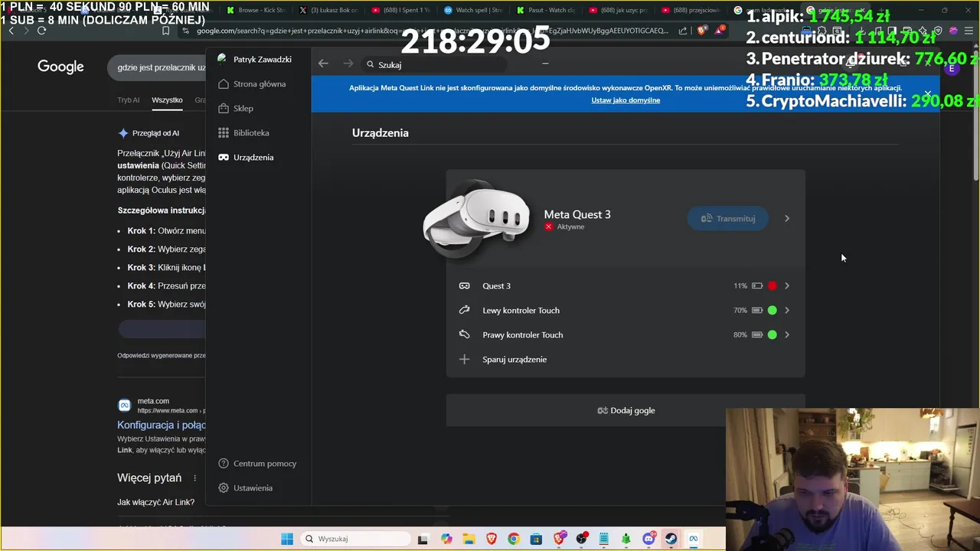Image resolution: width=980 pixels, height=551 pixels.
Task: Click the Google logo in browser
Action: 60,67
